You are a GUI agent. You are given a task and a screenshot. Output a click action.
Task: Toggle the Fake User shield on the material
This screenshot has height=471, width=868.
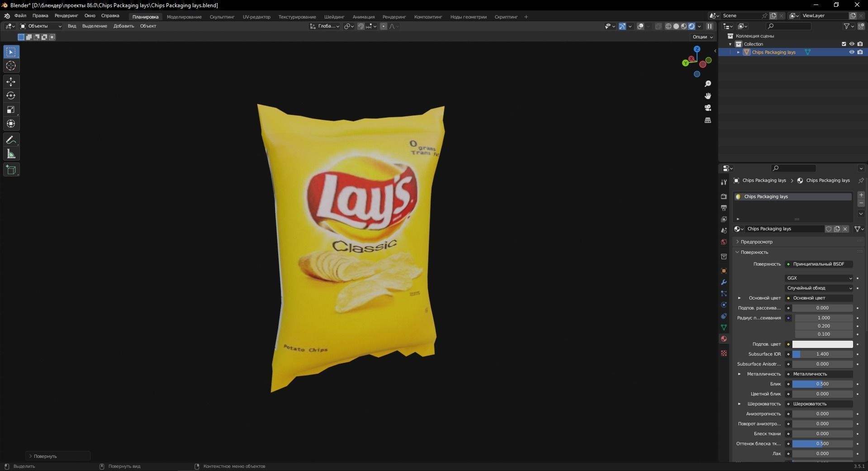pos(829,229)
